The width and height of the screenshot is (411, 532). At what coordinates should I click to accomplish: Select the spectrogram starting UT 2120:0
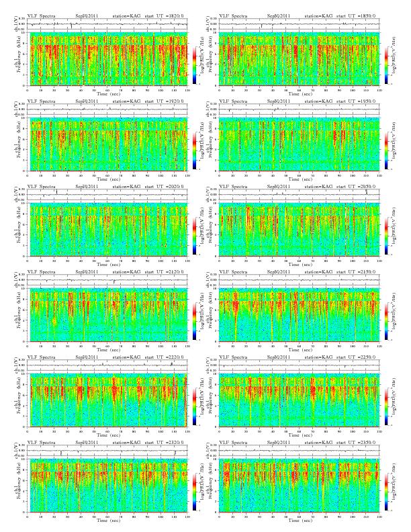[107, 315]
